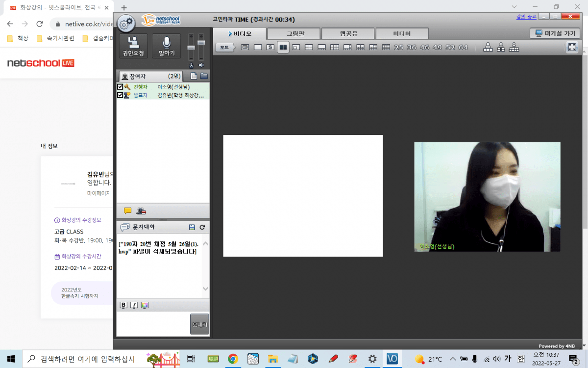Click the document icon beside 참여자 tab

click(x=194, y=76)
